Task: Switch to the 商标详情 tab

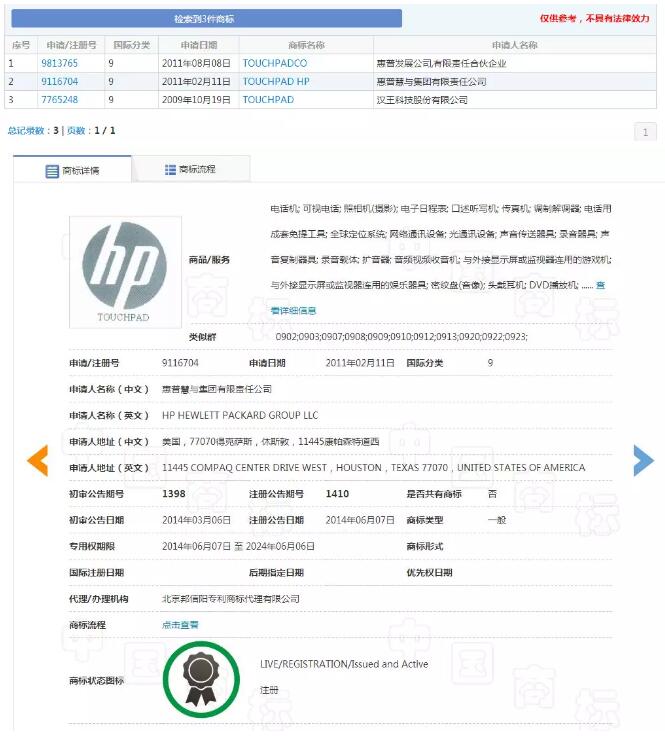Action: click(x=72, y=170)
